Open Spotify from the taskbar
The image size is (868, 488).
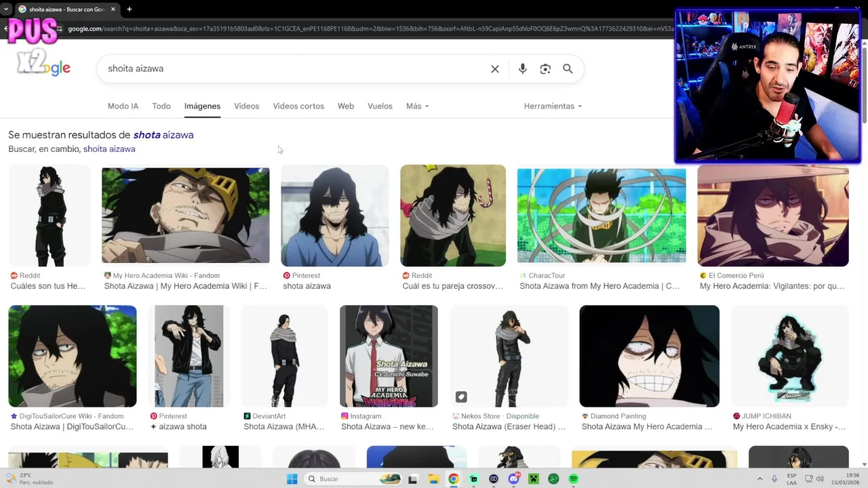coord(574,479)
